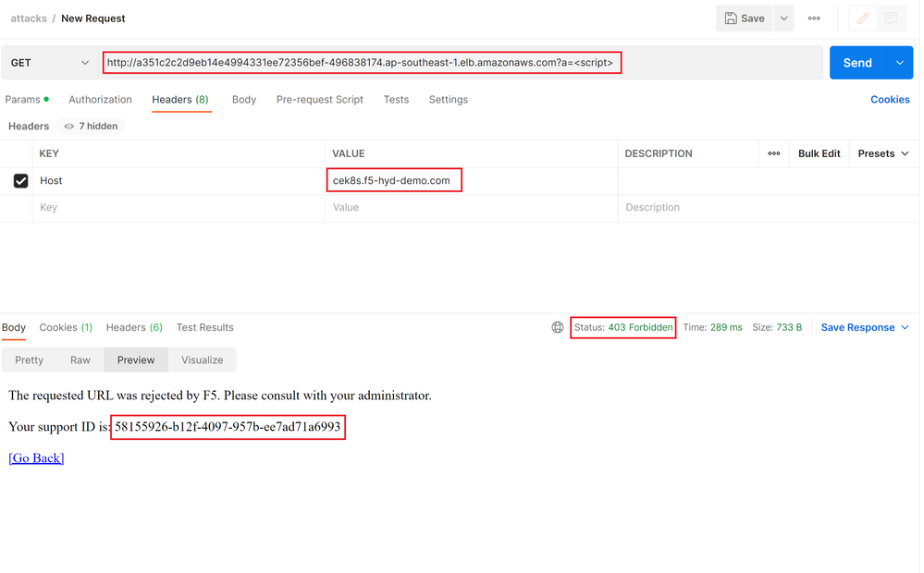Click the globe network icon near Status
This screenshot has height=573, width=924.
(558, 327)
